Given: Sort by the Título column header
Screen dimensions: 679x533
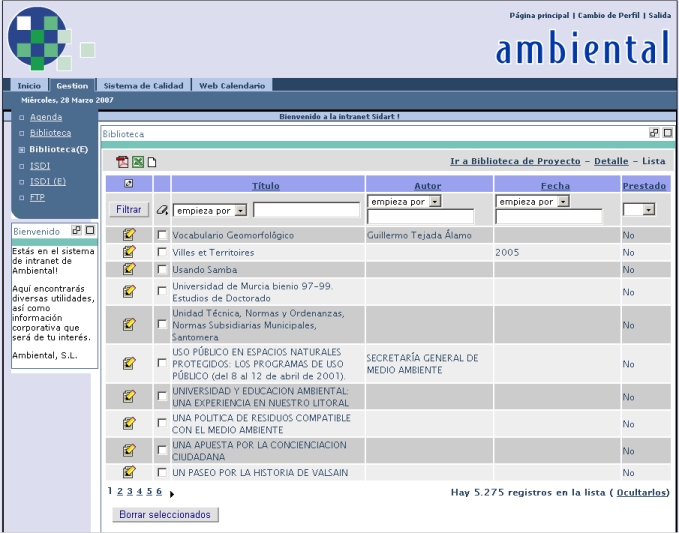Looking at the screenshot, I should [x=266, y=186].
